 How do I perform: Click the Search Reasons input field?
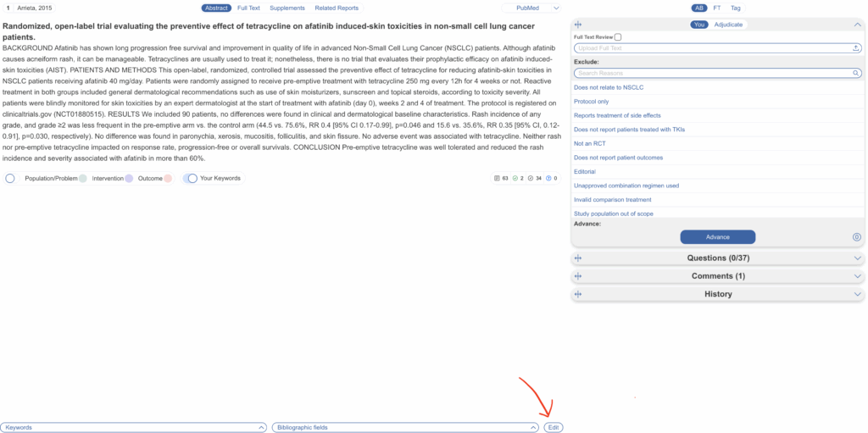click(712, 74)
